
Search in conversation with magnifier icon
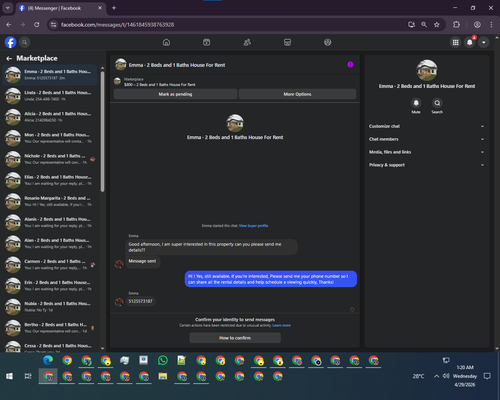pos(437,103)
